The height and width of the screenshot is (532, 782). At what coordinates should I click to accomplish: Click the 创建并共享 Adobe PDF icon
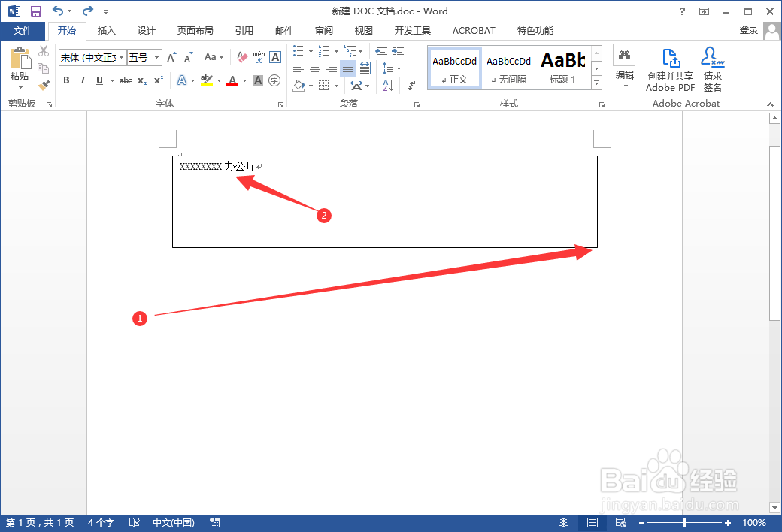click(670, 70)
